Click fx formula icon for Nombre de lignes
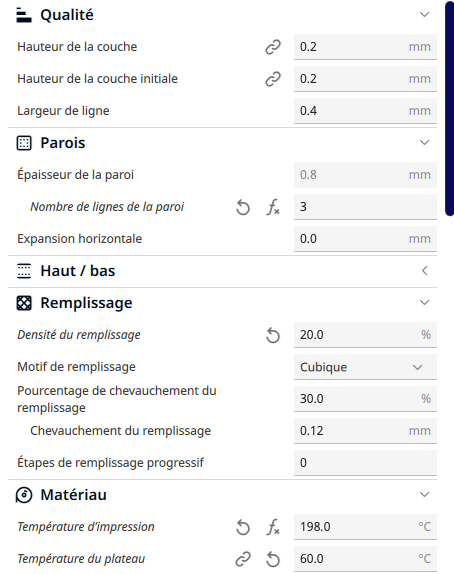The image size is (454, 574). coord(273,207)
